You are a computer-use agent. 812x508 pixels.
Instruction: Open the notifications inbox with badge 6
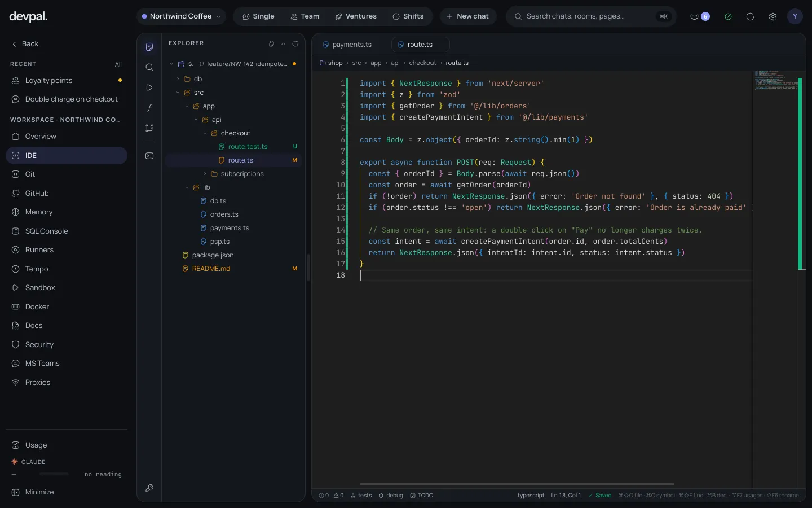[700, 16]
